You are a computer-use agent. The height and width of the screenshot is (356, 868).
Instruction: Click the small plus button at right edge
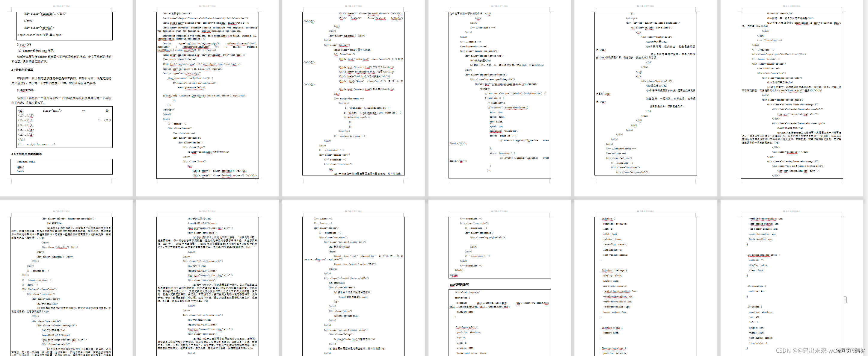point(845,299)
